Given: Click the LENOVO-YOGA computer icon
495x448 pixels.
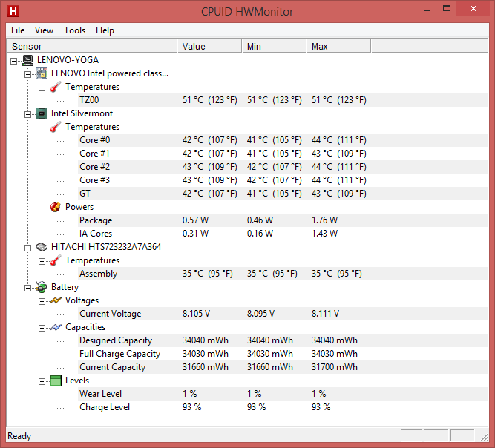Looking at the screenshot, I should (x=27, y=60).
